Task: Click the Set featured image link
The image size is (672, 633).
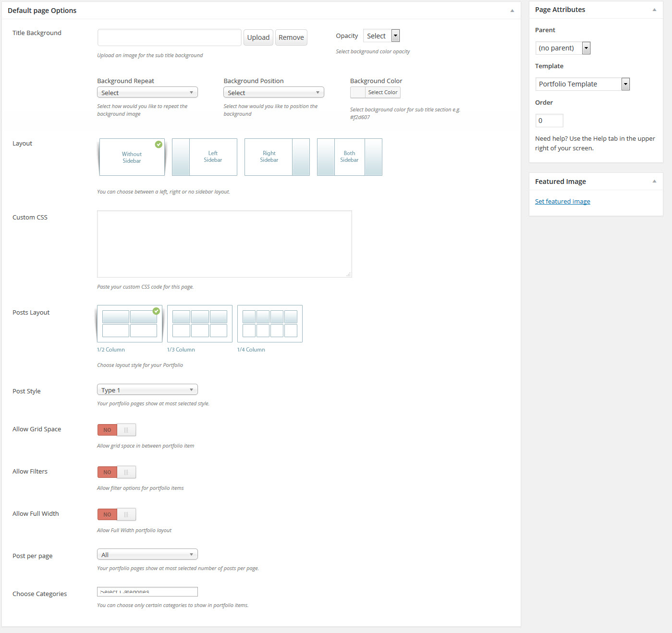Action: (562, 202)
